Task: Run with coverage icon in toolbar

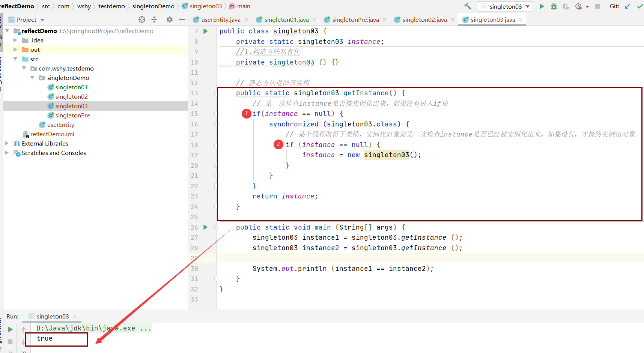Action: (x=566, y=6)
